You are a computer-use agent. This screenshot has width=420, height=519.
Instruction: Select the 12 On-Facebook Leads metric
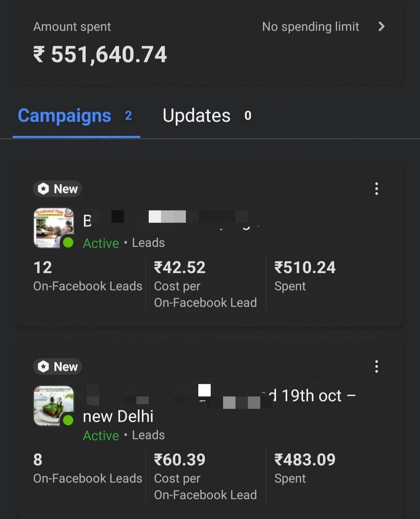click(x=87, y=276)
